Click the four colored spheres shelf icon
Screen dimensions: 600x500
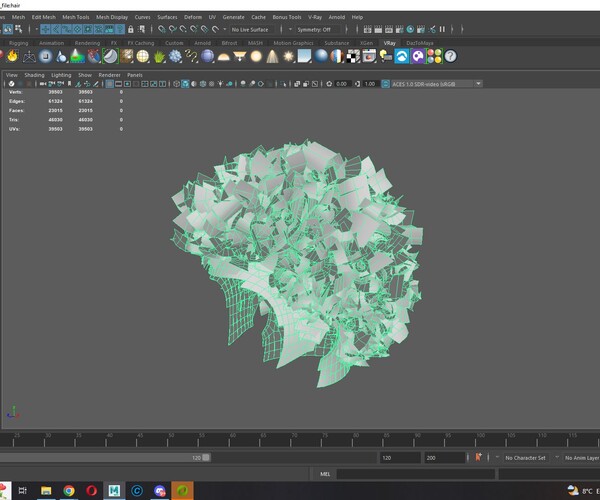[x=434, y=56]
